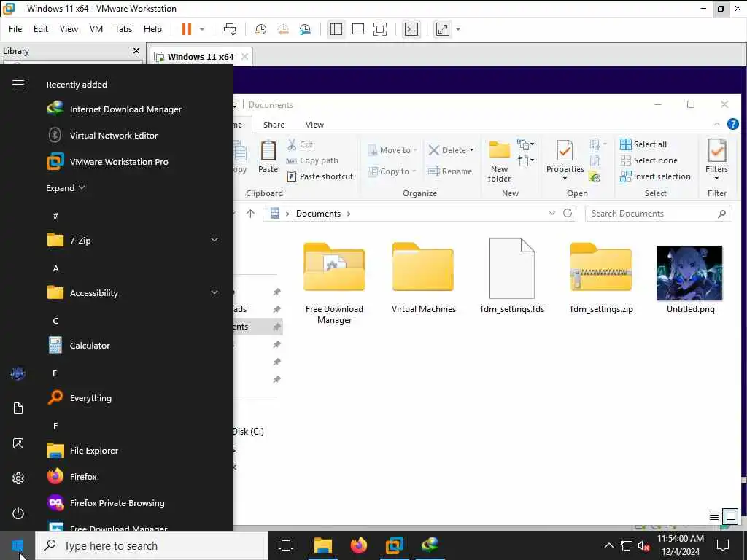747x560 pixels.
Task: Open the VM menu
Action: coord(96,29)
